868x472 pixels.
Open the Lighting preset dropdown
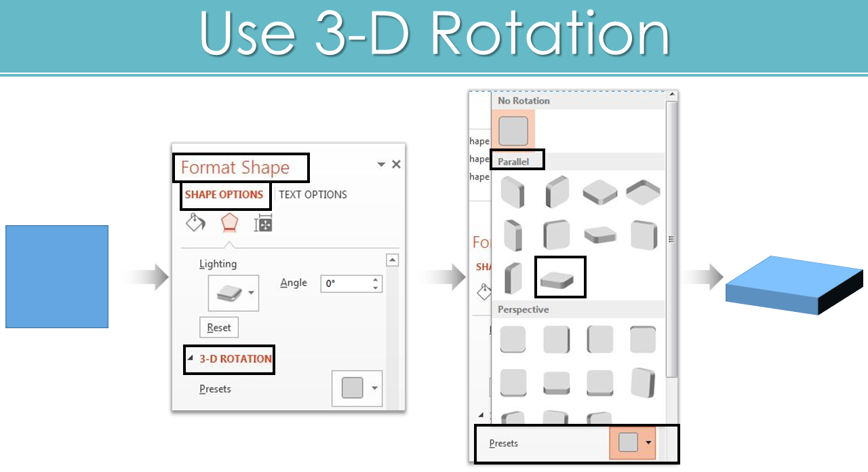coord(233,293)
